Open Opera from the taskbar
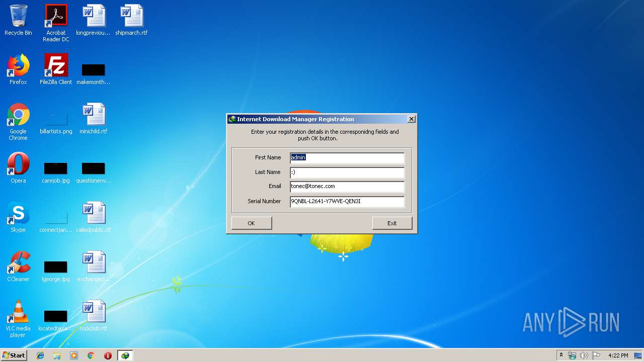The height and width of the screenshot is (362, 644). click(108, 355)
